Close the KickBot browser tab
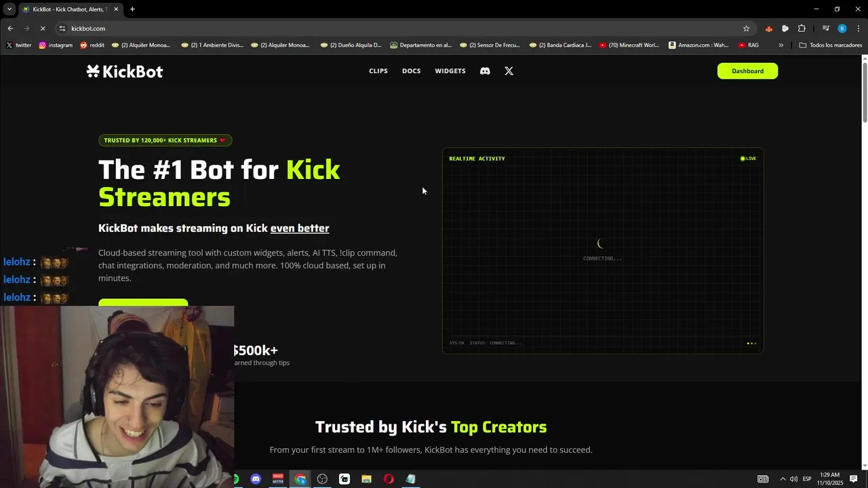The height and width of the screenshot is (488, 868). [x=116, y=9]
